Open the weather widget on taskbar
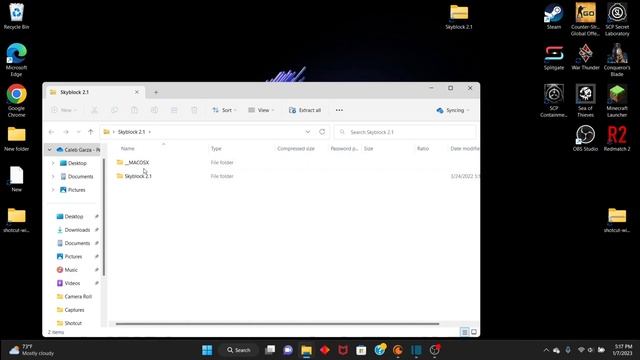The width and height of the screenshot is (640, 360). (x=31, y=350)
